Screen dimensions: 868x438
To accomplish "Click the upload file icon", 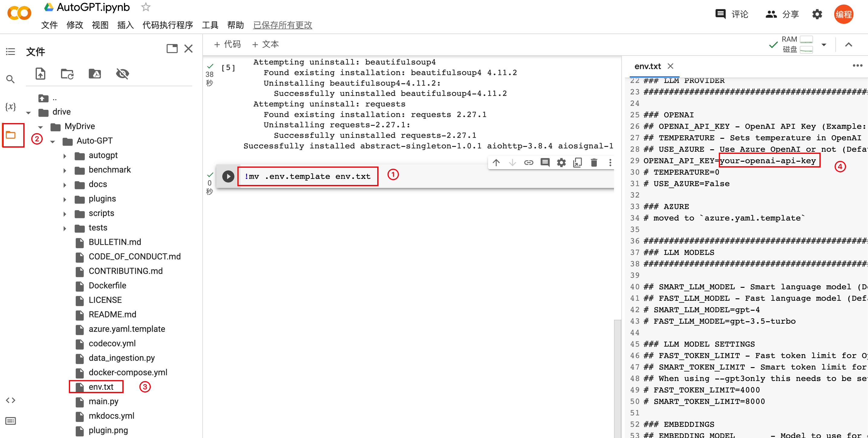I will [x=40, y=73].
